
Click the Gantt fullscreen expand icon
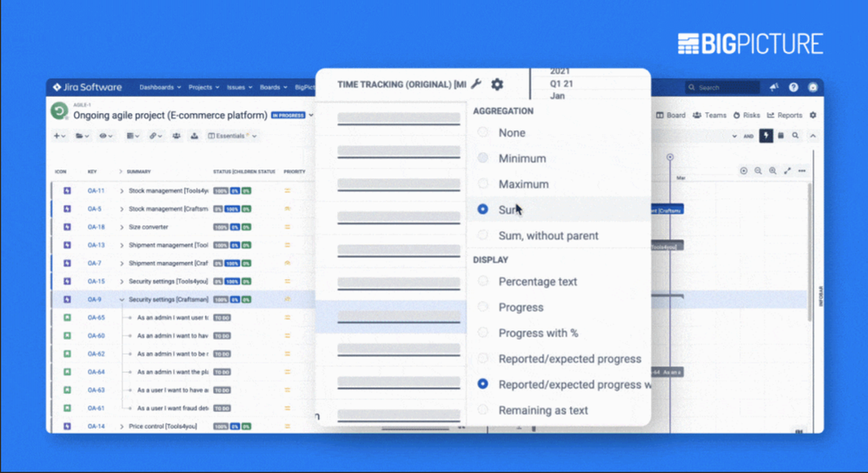tap(787, 170)
